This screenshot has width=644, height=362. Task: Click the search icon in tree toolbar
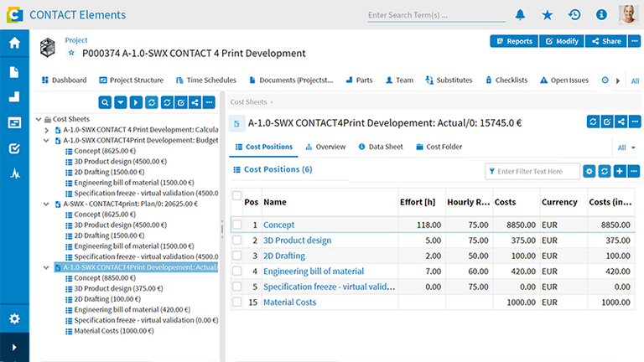click(105, 102)
